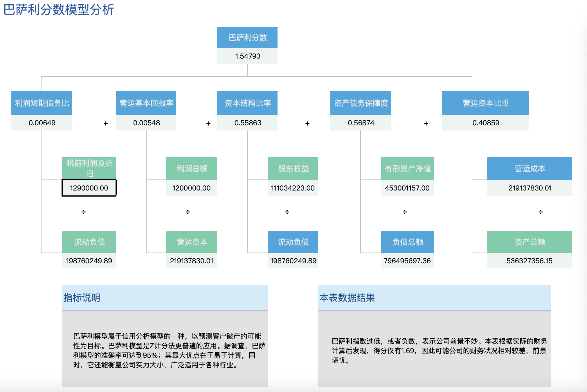The height and width of the screenshot is (392, 587).
Task: Click the division sign below 453001157.00
Action: click(x=405, y=212)
